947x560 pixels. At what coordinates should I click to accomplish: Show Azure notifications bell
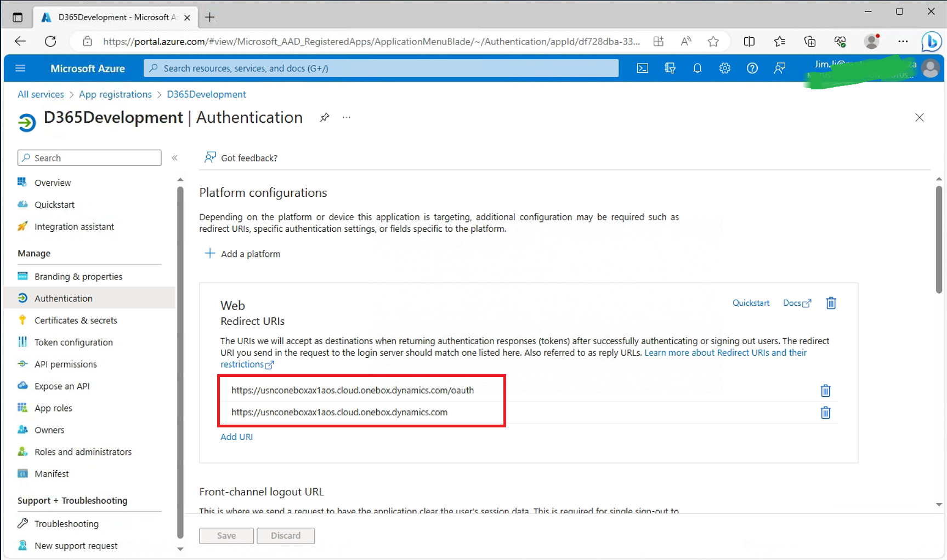click(698, 68)
